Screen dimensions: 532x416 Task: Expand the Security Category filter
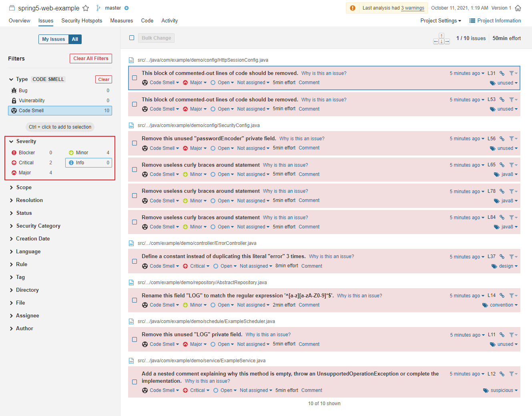pos(38,226)
